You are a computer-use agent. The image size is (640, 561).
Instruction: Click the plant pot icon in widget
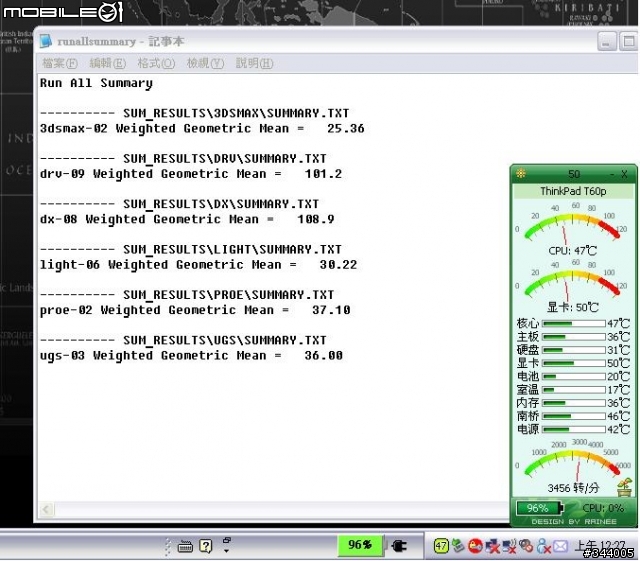point(624,487)
